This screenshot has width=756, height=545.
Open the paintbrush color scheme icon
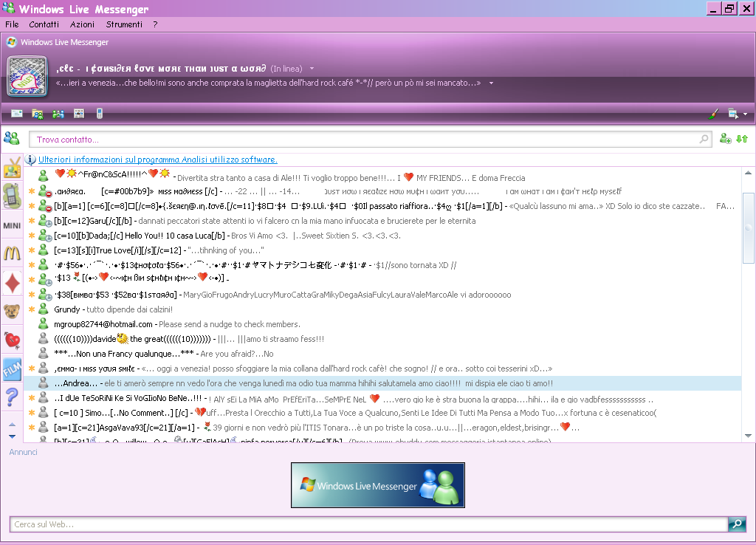coord(713,114)
